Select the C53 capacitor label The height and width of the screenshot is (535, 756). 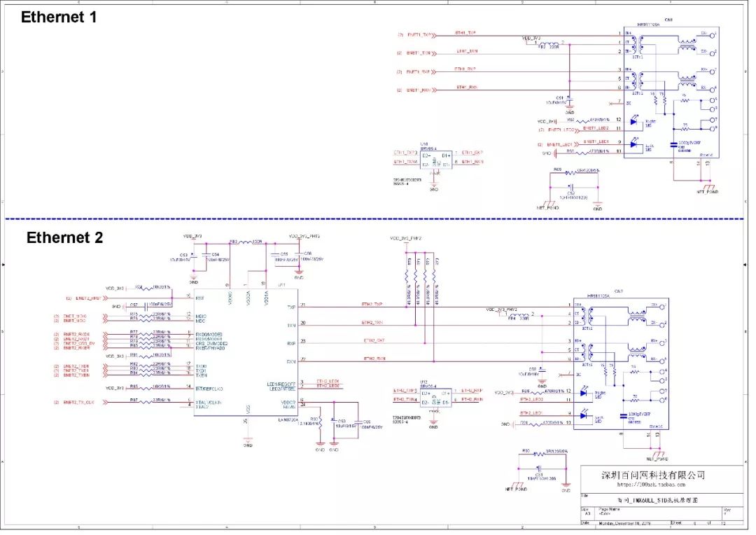click(x=183, y=255)
